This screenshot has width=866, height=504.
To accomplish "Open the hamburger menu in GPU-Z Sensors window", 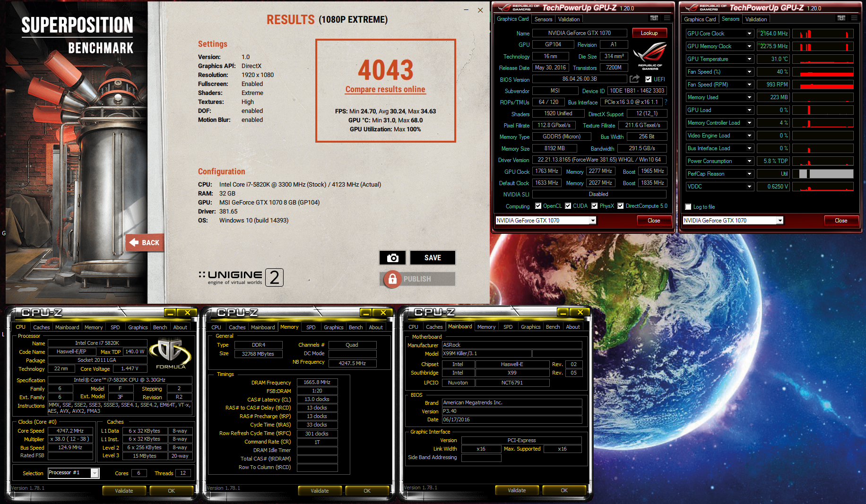I will tap(854, 18).
